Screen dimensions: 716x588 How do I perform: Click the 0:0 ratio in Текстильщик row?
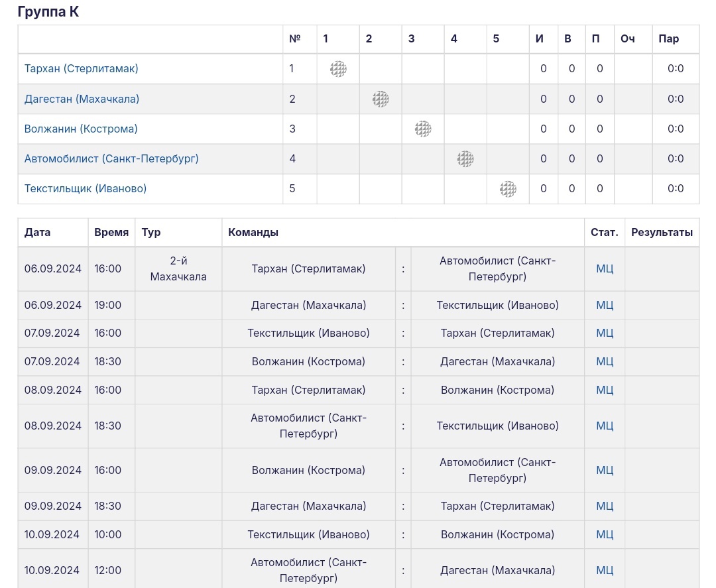(676, 188)
